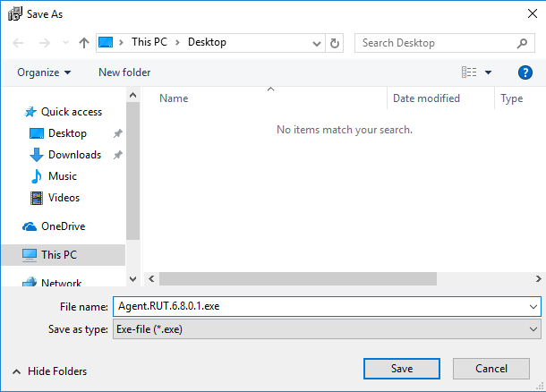Select Desktop in Quick access
The width and height of the screenshot is (546, 392).
(x=67, y=133)
